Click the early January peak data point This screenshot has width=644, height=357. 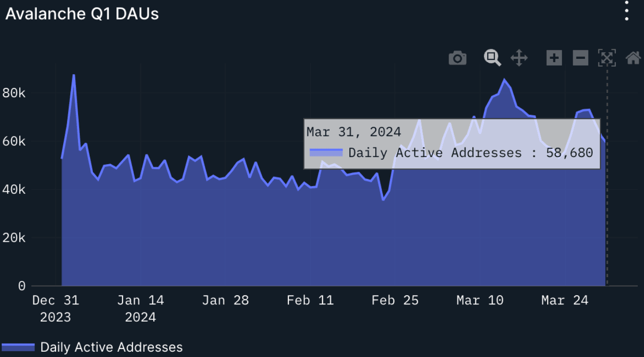(x=73, y=75)
